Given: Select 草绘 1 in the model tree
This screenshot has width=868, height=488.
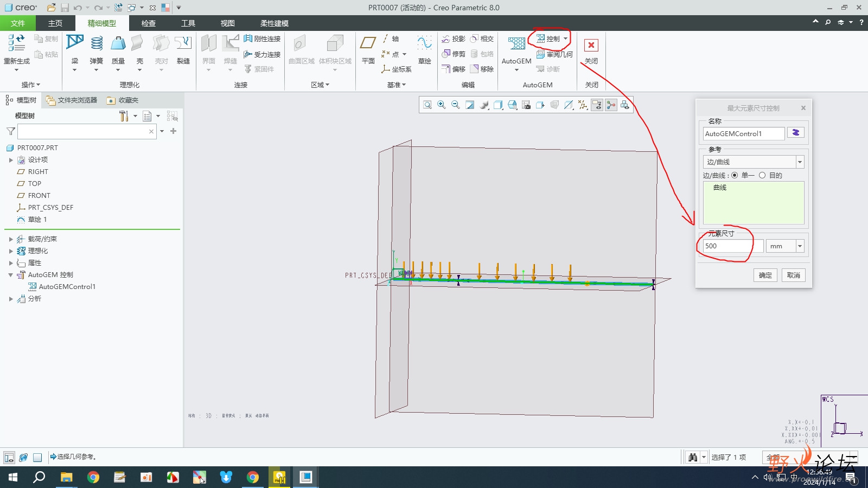Looking at the screenshot, I should (32, 220).
